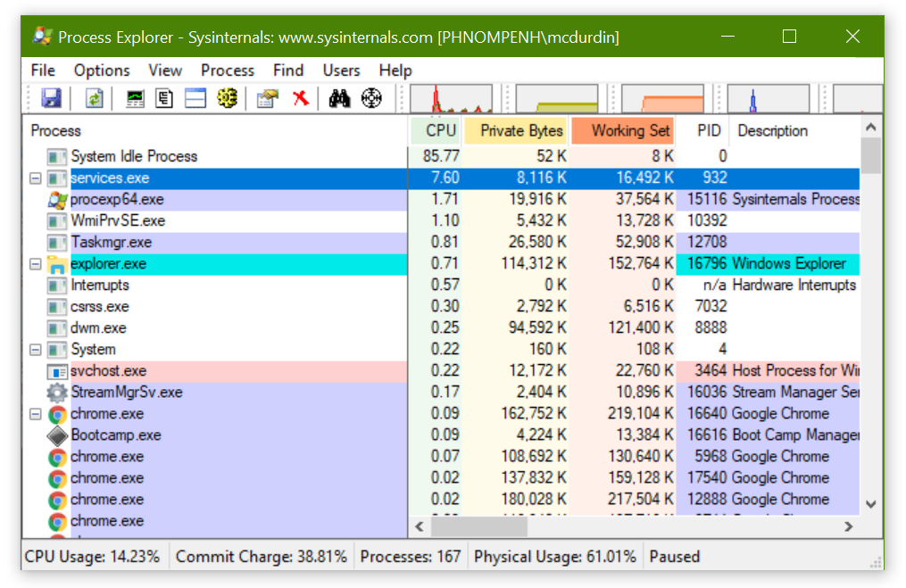Collapse the parent chrome.exe tree node
This screenshot has height=588, width=906.
[x=35, y=414]
